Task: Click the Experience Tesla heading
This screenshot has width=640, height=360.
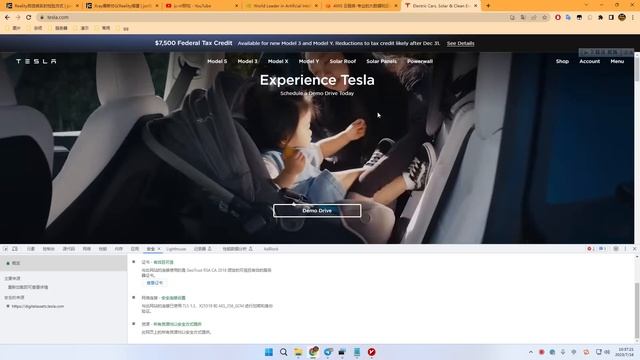Action: point(317,80)
